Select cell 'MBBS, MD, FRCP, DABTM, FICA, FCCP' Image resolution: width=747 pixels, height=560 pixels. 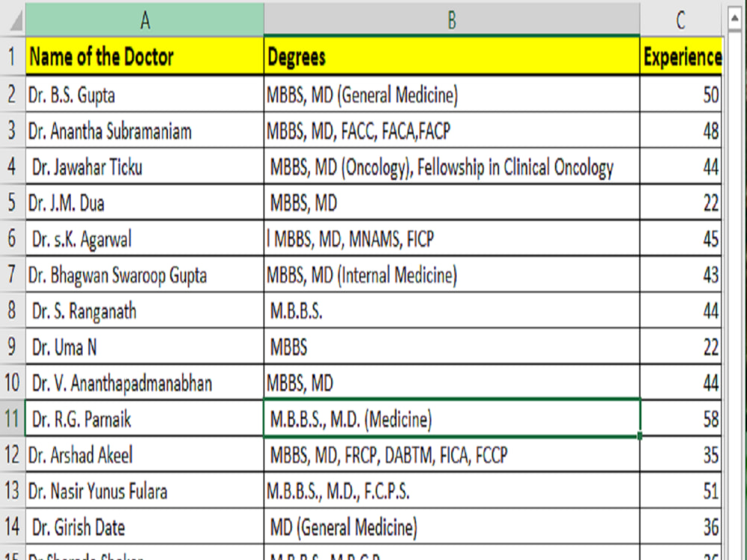452,454
